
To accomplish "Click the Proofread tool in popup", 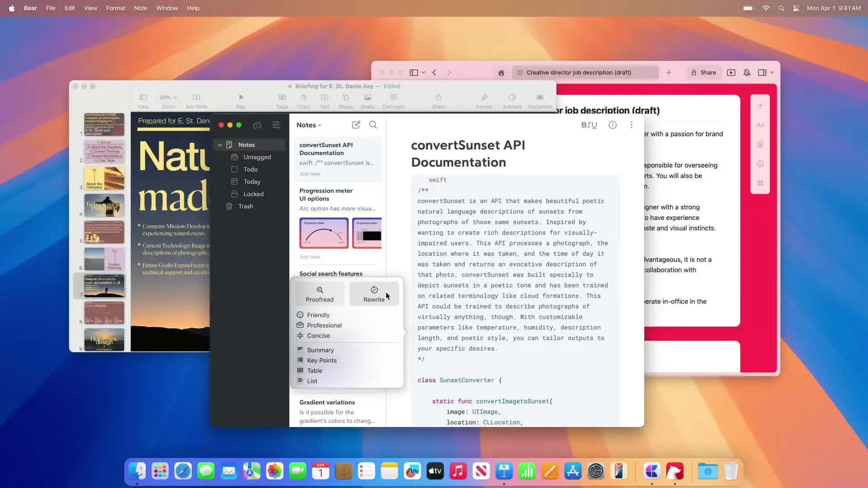I will pyautogui.click(x=320, y=294).
